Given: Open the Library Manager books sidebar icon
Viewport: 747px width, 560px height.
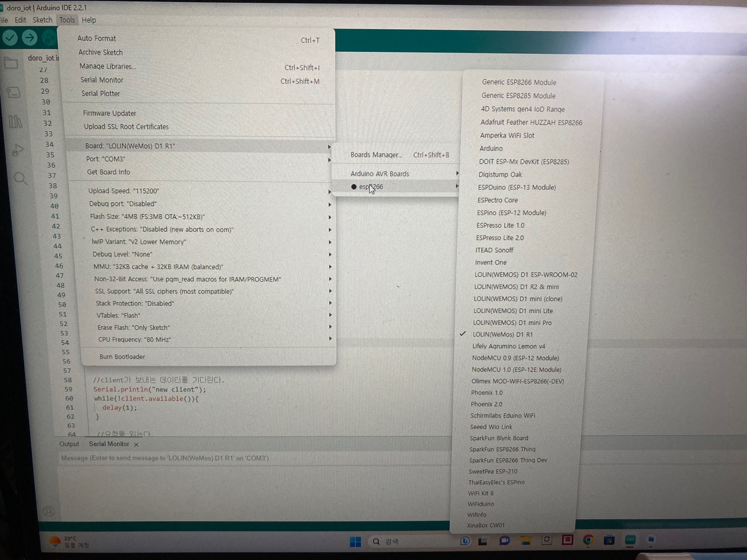Looking at the screenshot, I should point(15,121).
